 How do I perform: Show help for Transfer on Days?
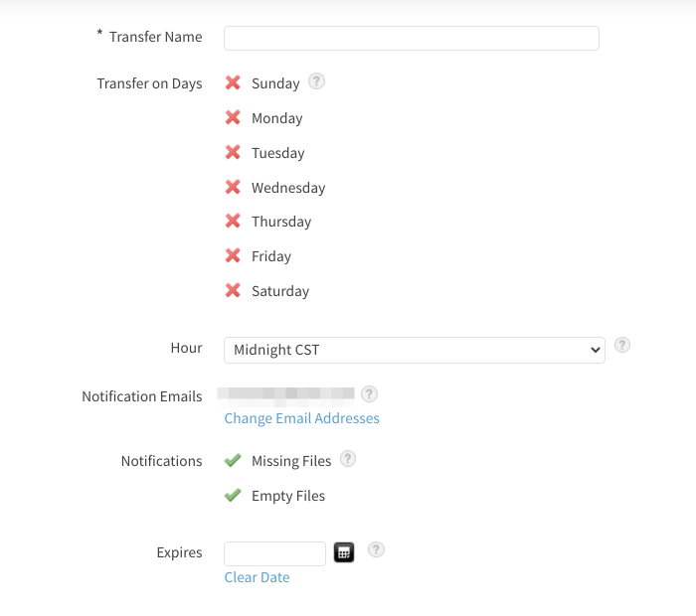pos(316,81)
